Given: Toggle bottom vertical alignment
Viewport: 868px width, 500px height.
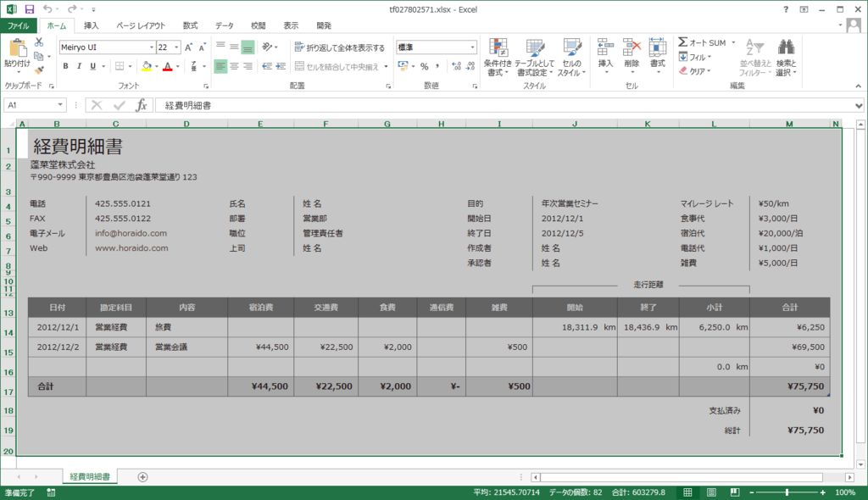Looking at the screenshot, I should tap(248, 47).
